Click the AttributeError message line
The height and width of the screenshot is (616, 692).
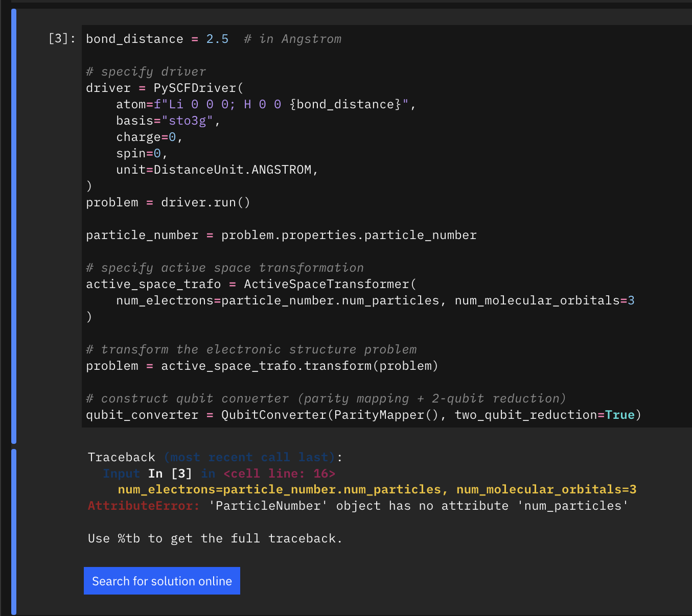coord(358,506)
